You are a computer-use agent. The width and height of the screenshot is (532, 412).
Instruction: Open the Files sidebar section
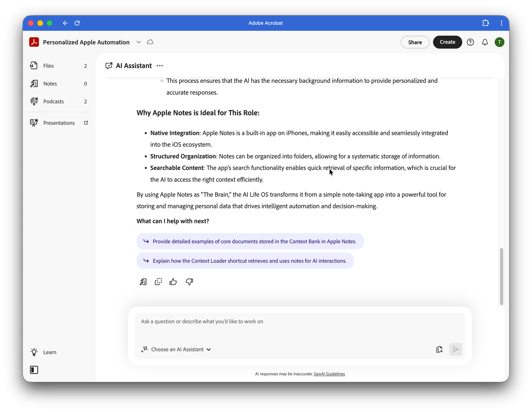48,66
